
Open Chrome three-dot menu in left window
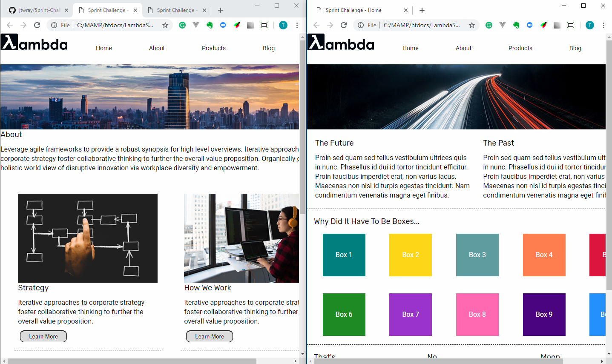pyautogui.click(x=297, y=25)
